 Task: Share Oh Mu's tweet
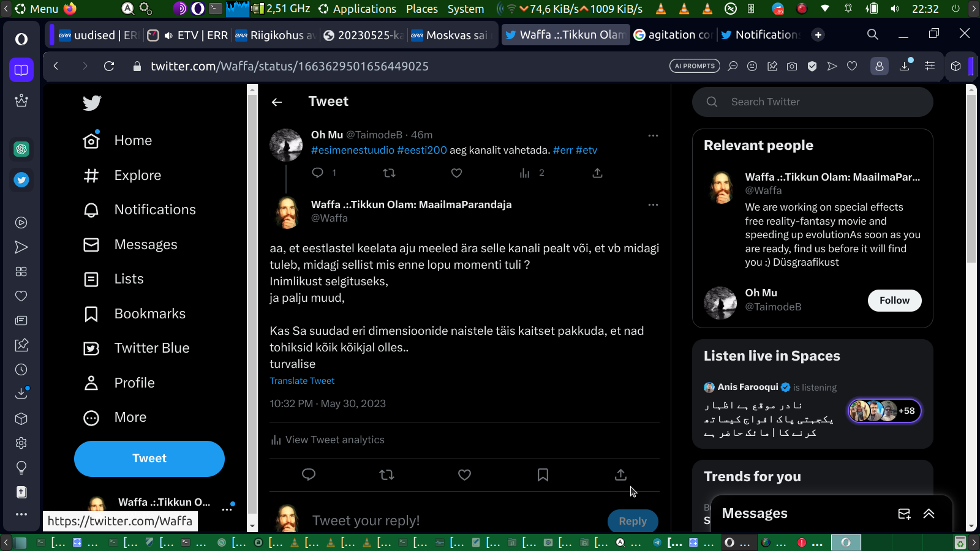(597, 173)
